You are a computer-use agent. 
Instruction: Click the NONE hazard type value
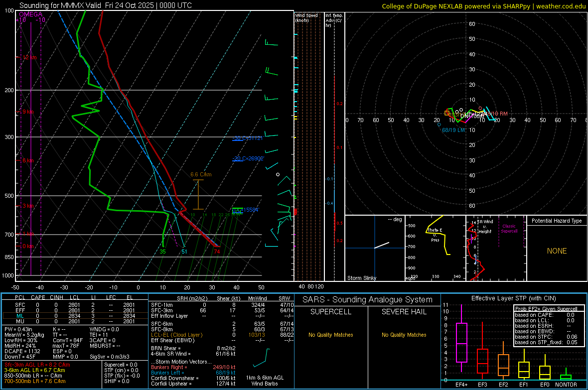coord(557,251)
